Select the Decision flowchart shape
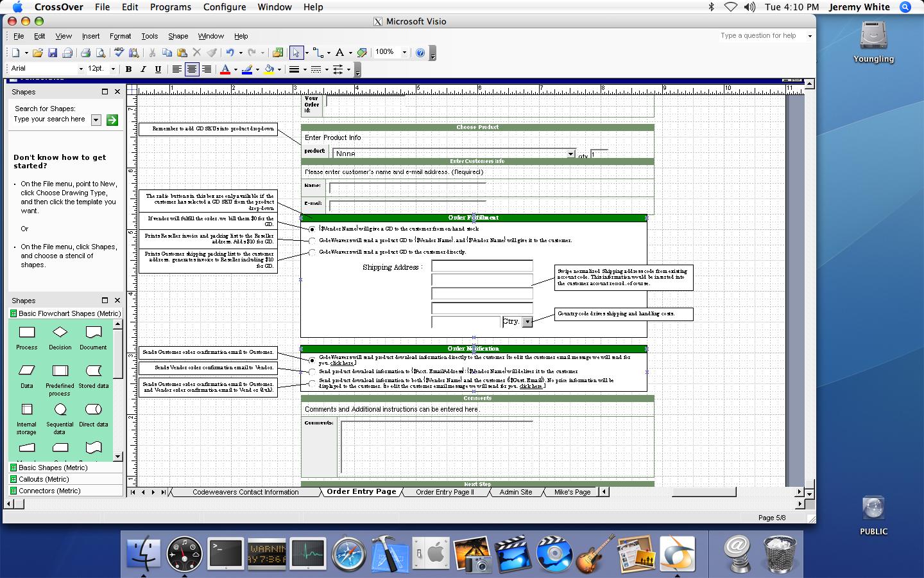The width and height of the screenshot is (924, 578). 60,333
